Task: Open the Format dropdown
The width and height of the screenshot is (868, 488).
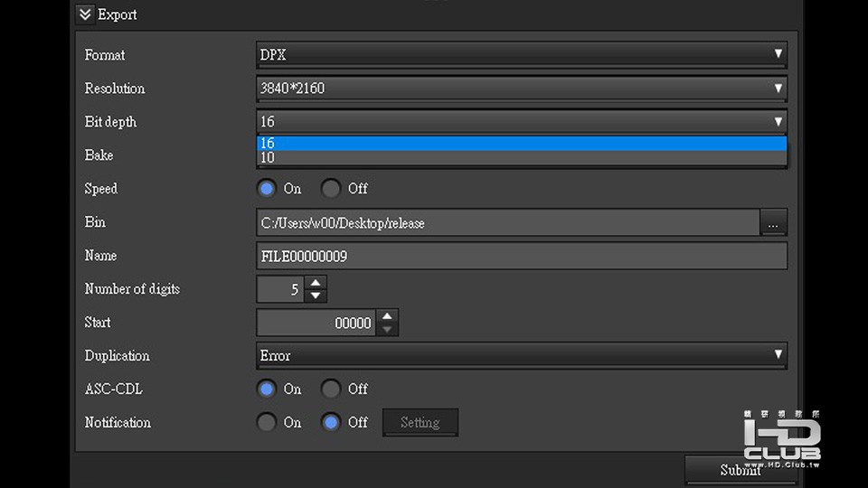Action: click(x=522, y=55)
